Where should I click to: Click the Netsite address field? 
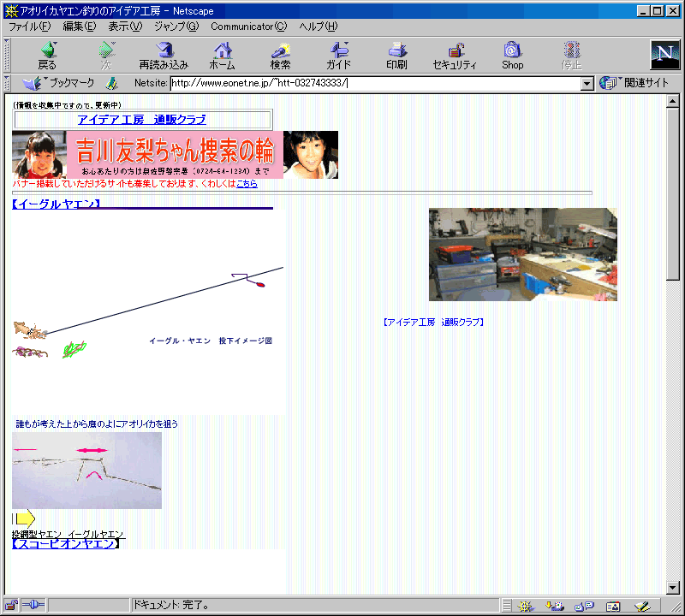[x=376, y=83]
